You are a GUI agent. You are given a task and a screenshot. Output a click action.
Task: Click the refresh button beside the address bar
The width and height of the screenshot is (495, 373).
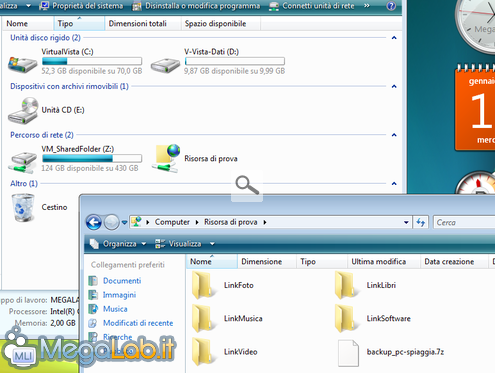point(421,222)
